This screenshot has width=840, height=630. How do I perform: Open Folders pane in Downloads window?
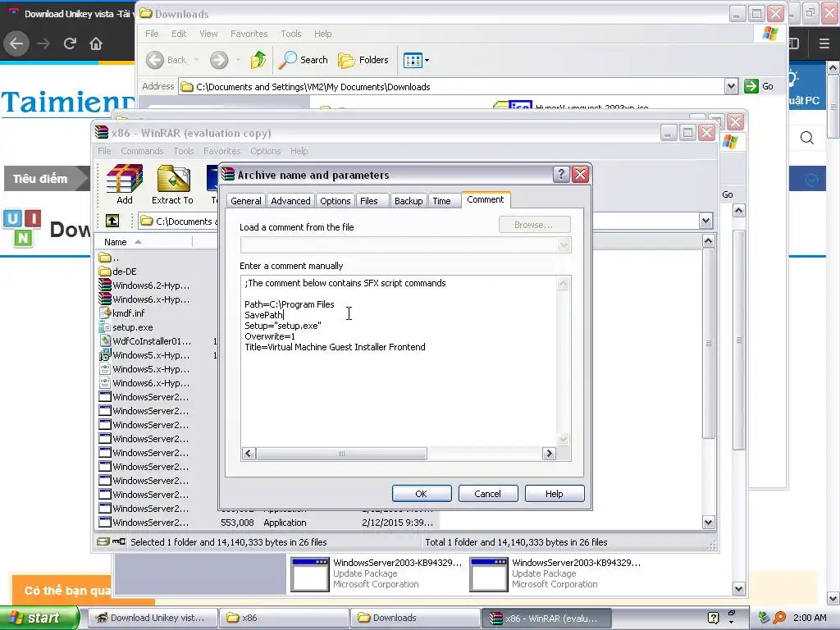(363, 60)
